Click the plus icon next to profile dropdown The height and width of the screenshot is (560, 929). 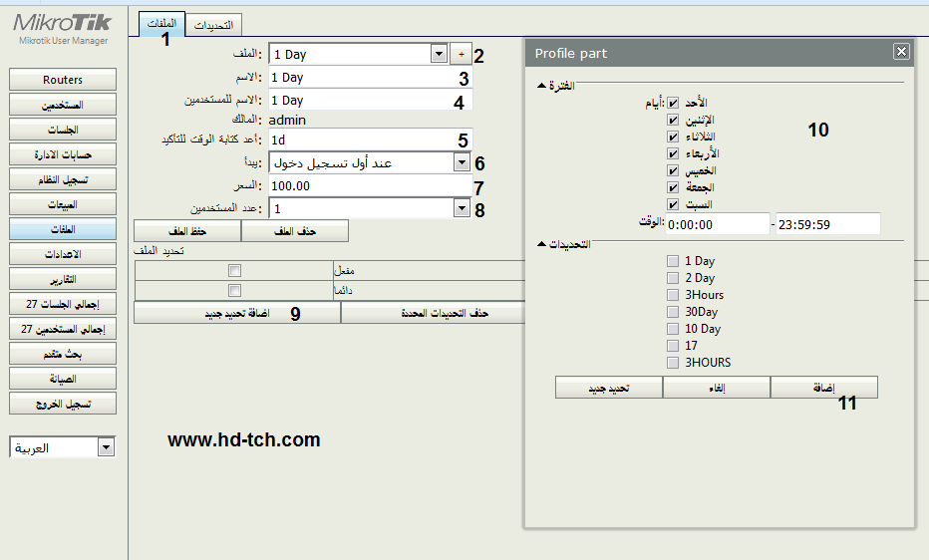461,54
